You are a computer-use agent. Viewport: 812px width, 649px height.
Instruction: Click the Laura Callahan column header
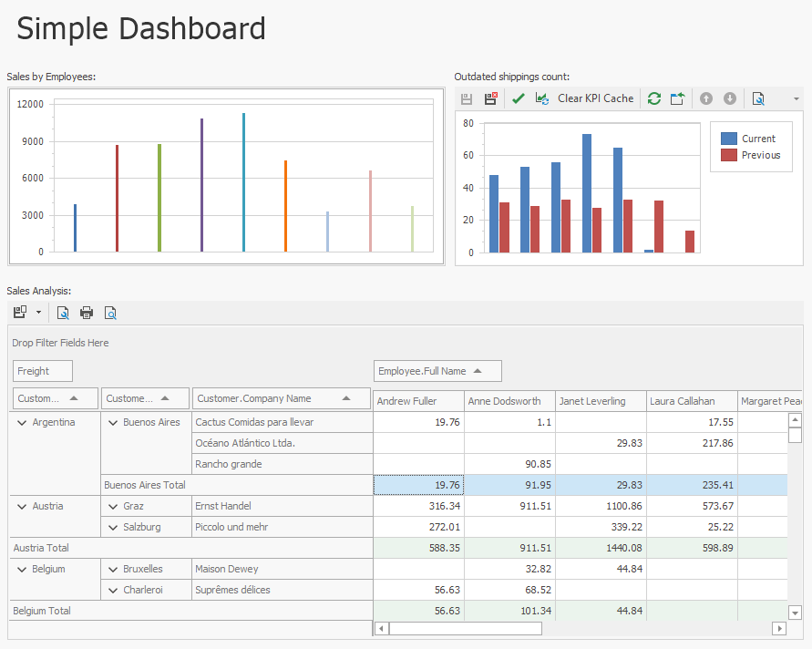[x=692, y=401]
